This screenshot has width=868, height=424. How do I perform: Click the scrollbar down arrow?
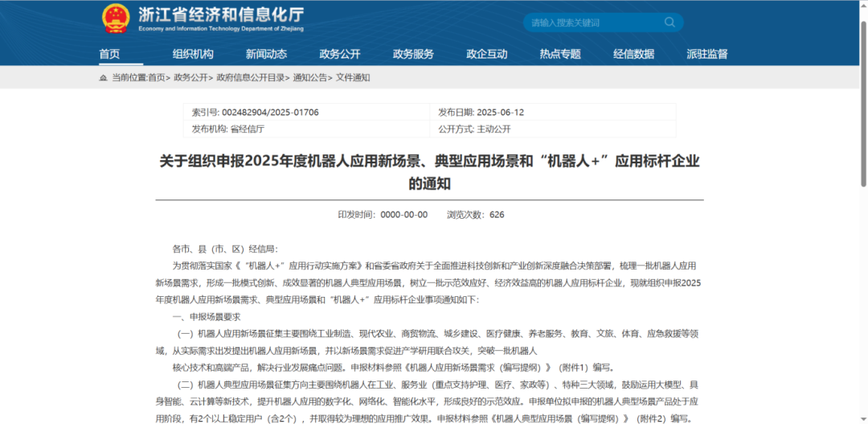pos(863,419)
